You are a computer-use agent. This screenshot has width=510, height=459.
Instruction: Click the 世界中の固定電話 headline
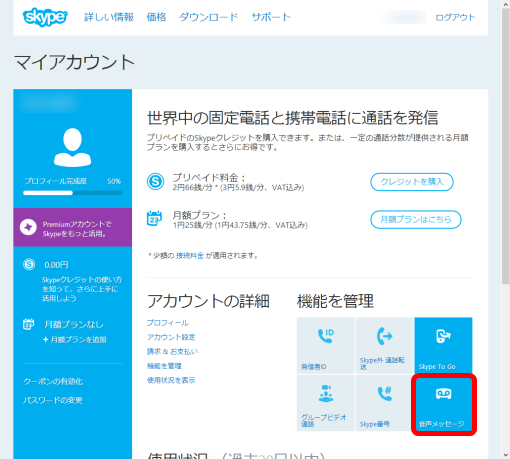tap(293, 118)
